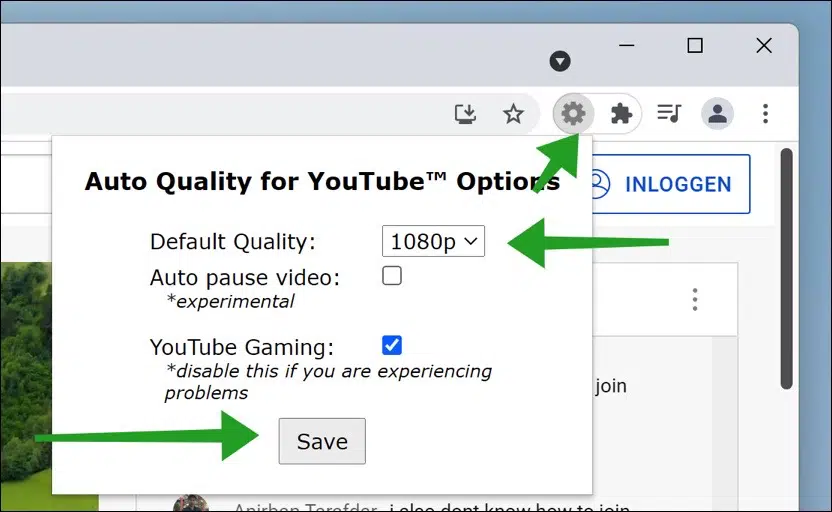Enable the Auto pause video checkbox
This screenshot has height=512, width=832.
[x=392, y=276]
